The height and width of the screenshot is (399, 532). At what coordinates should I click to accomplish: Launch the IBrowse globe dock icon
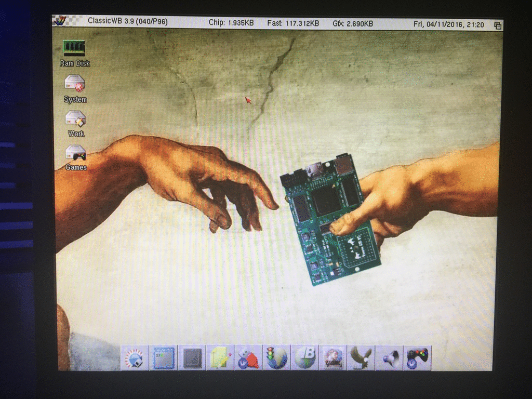point(304,358)
